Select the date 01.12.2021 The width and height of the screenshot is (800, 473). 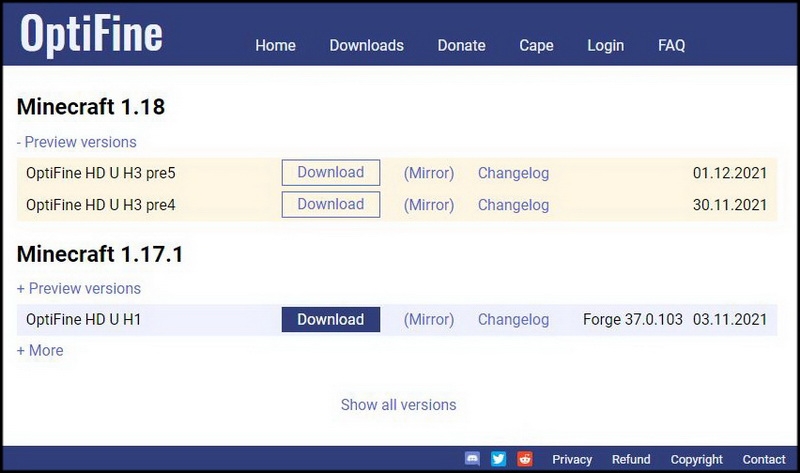pos(730,173)
